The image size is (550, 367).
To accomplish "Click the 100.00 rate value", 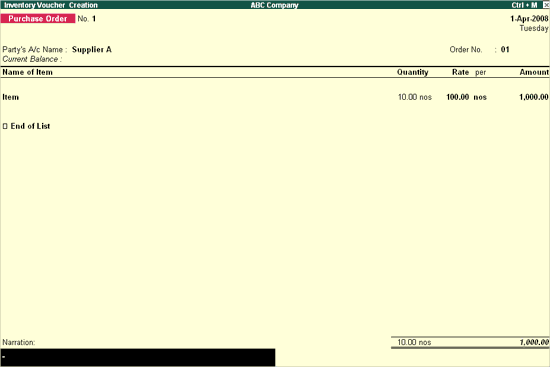I will [458, 97].
